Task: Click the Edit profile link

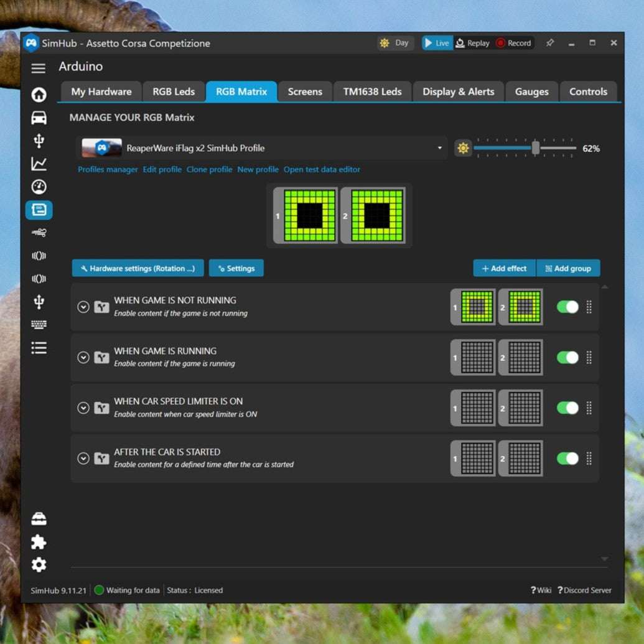Action: pyautogui.click(x=162, y=169)
